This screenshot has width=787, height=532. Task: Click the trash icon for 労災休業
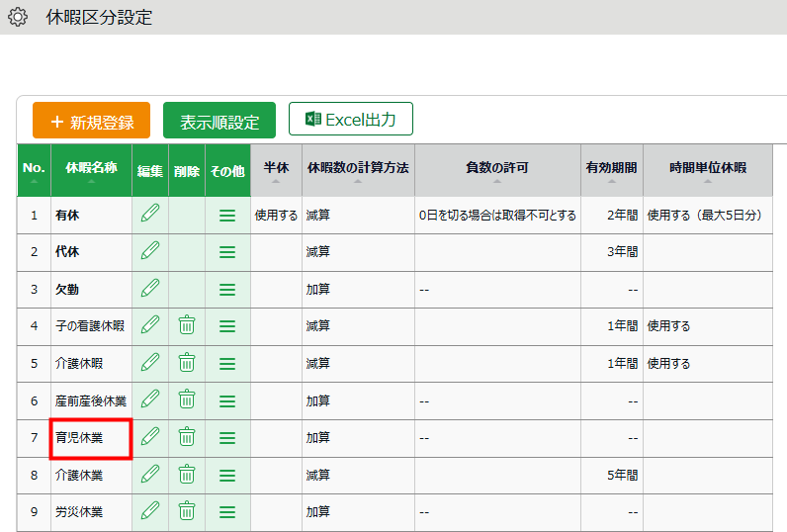click(x=187, y=511)
